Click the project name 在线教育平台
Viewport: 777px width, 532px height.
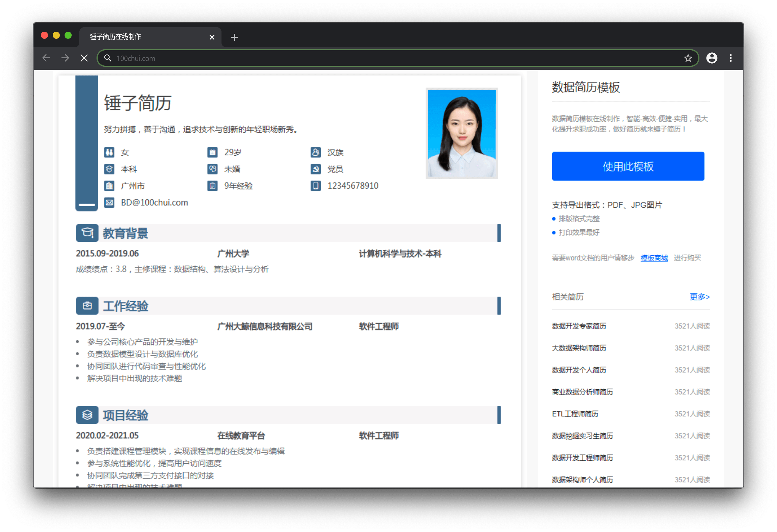(x=241, y=436)
